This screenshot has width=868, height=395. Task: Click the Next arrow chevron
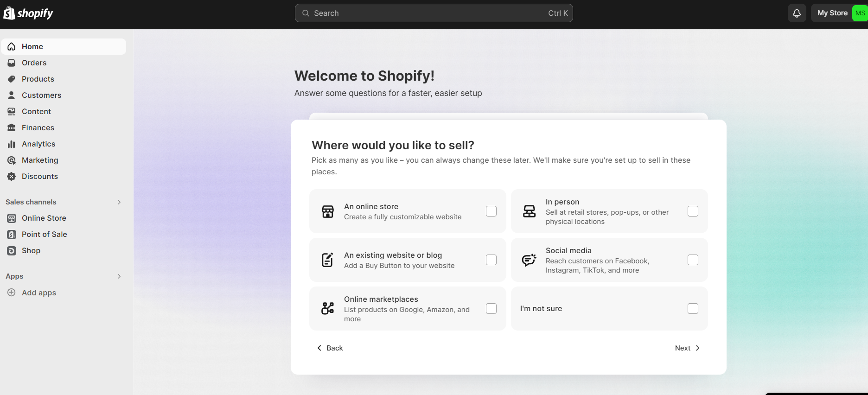point(697,348)
